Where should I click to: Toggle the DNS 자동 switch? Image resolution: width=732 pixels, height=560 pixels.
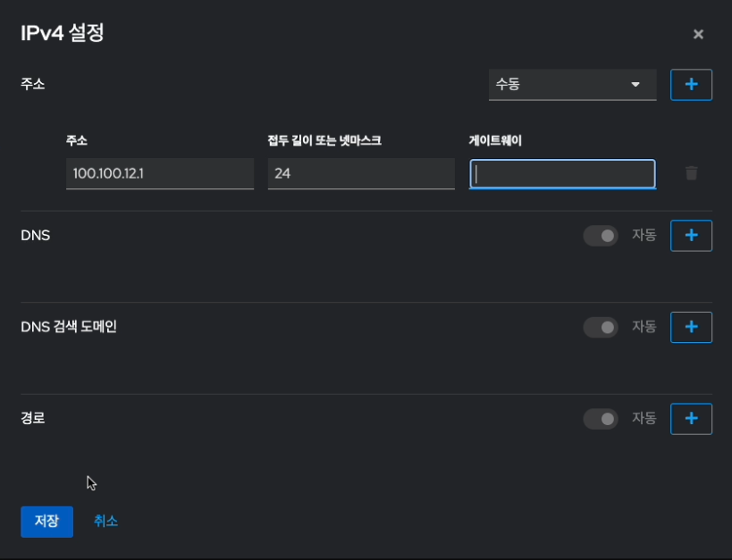[601, 236]
